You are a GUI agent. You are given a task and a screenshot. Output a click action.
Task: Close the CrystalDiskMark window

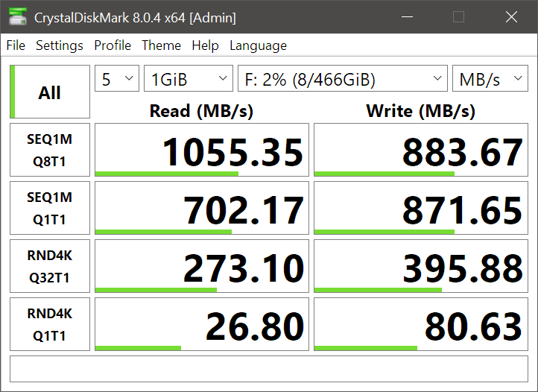point(511,16)
